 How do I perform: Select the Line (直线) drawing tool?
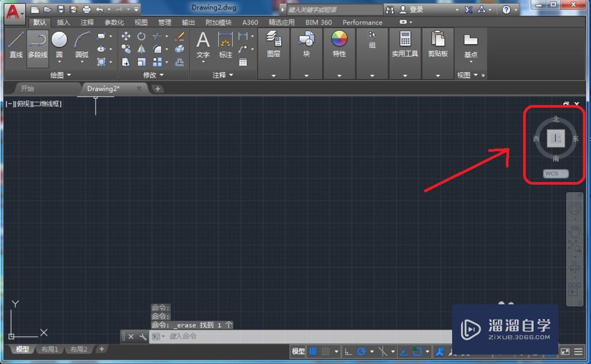(x=16, y=45)
